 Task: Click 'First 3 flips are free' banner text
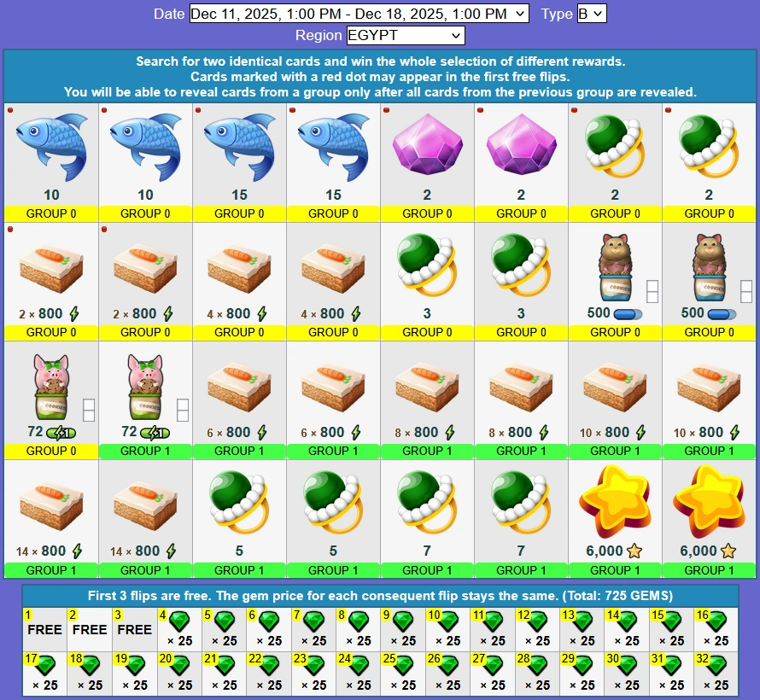pos(380,596)
